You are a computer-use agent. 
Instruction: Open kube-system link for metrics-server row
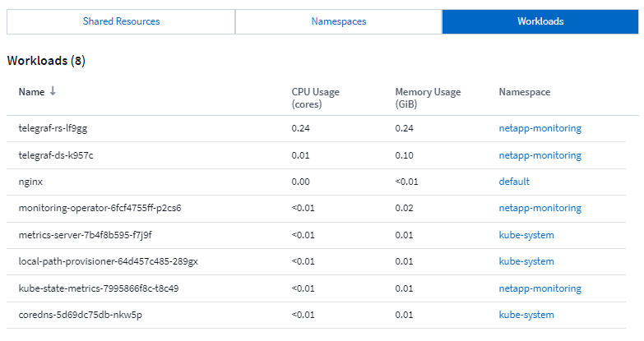click(526, 235)
